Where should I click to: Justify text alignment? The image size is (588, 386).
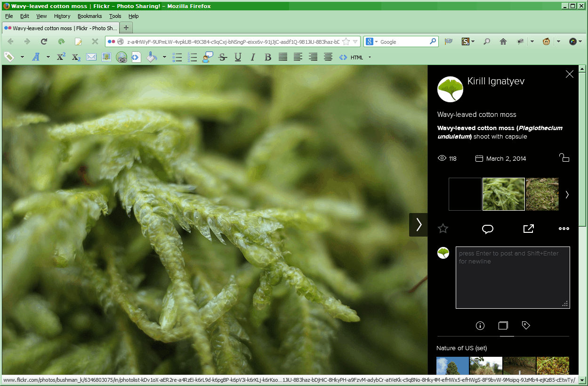point(283,57)
